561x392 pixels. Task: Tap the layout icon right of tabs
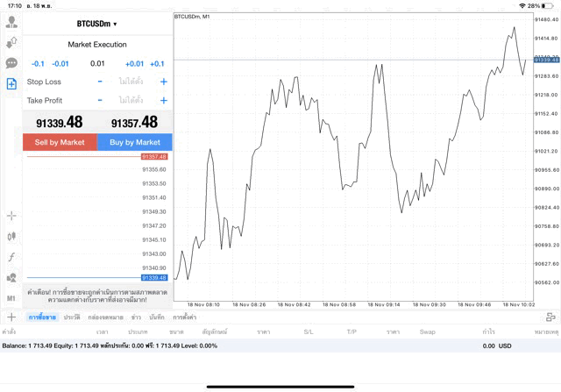click(550, 317)
